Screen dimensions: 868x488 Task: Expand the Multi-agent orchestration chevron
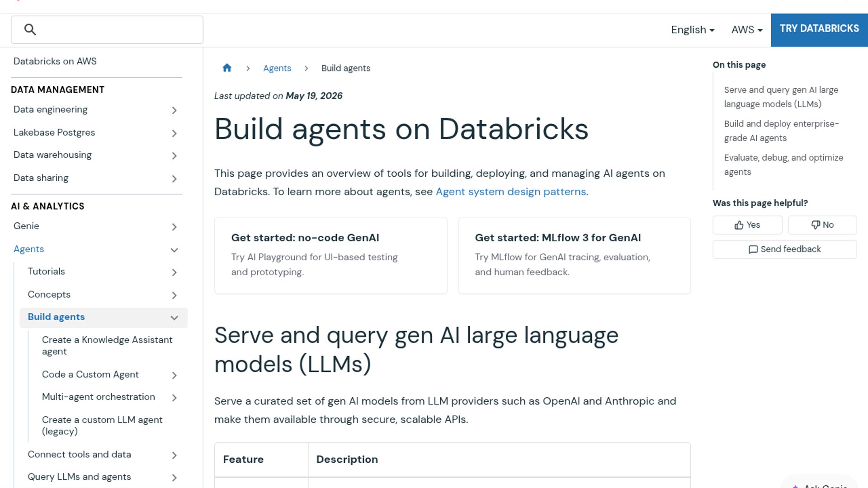pos(175,398)
